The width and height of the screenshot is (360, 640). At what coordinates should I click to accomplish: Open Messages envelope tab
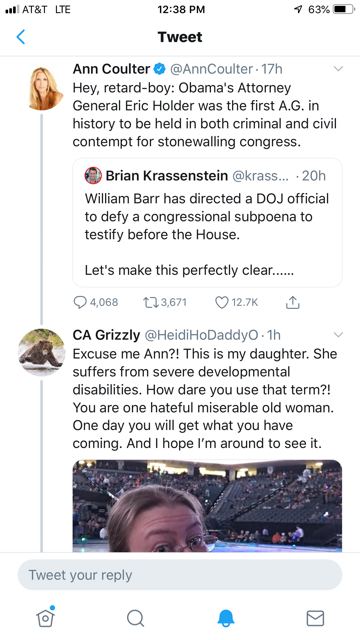coord(315,618)
